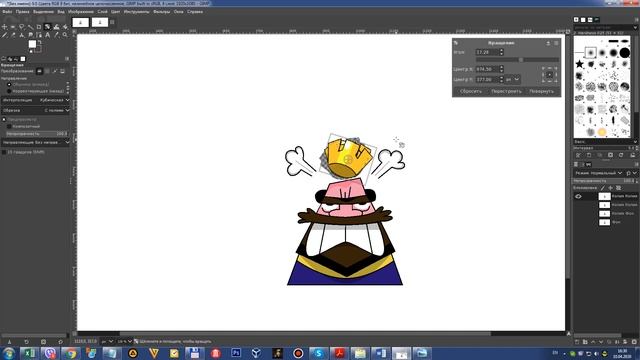Open the Правка menu
The image size is (640, 360).
tap(22, 12)
